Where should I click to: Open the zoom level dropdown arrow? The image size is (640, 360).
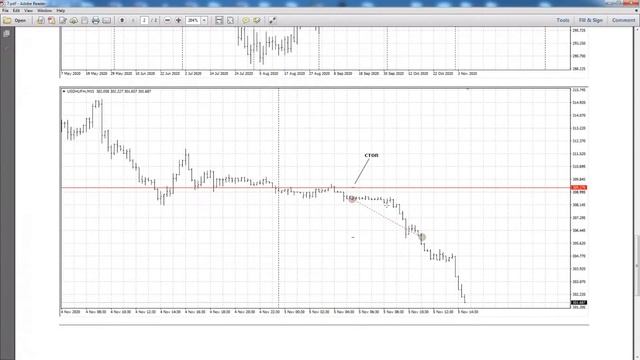[x=204, y=20]
